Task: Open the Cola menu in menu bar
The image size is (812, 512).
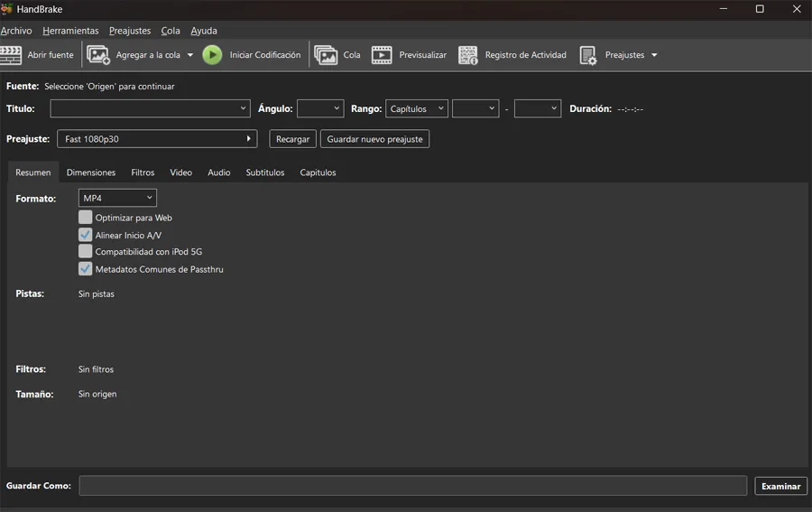Action: click(171, 31)
